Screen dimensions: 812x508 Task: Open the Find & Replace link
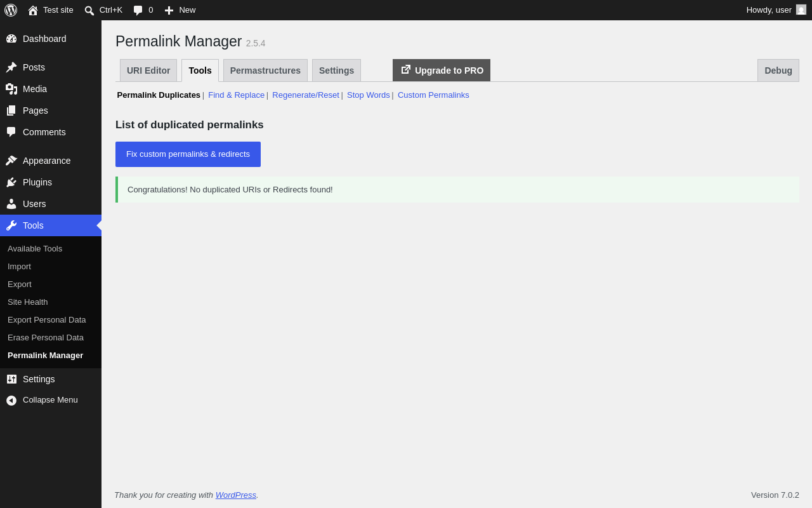[236, 95]
